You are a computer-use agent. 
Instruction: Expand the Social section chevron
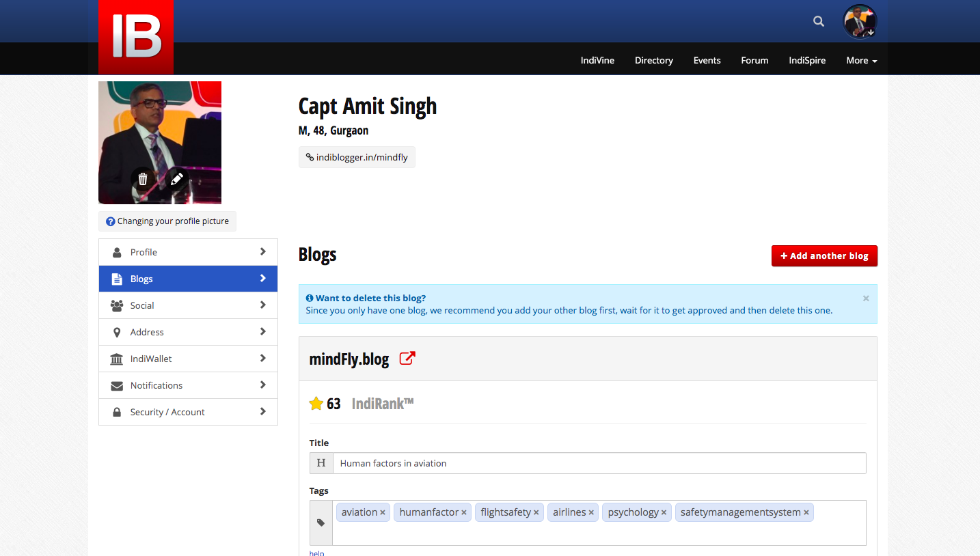click(263, 305)
